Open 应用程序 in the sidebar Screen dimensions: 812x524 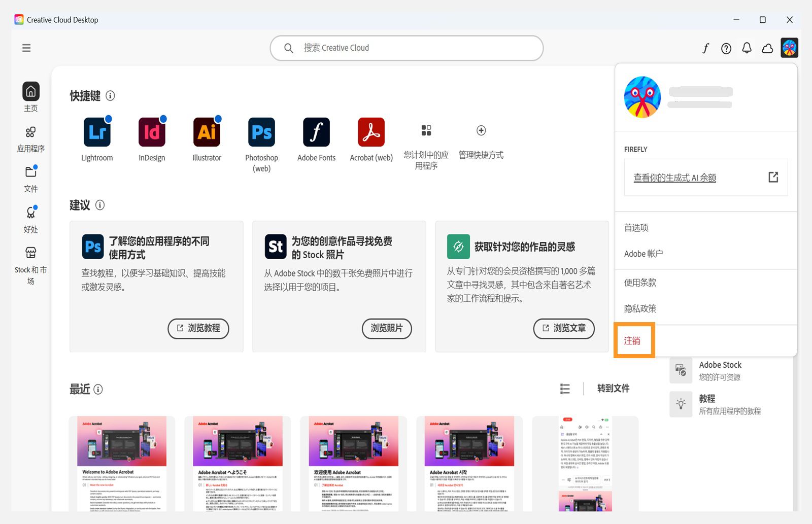[31, 140]
